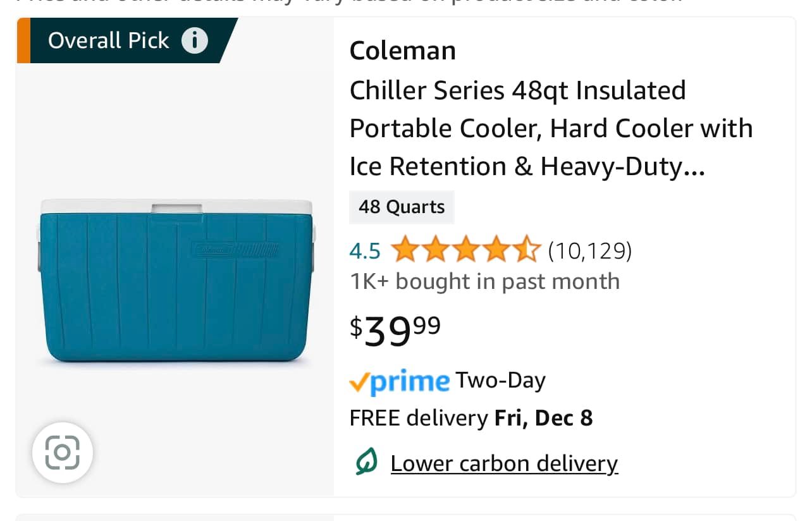
Task: Click the white lid of the cooler
Action: pos(176,207)
